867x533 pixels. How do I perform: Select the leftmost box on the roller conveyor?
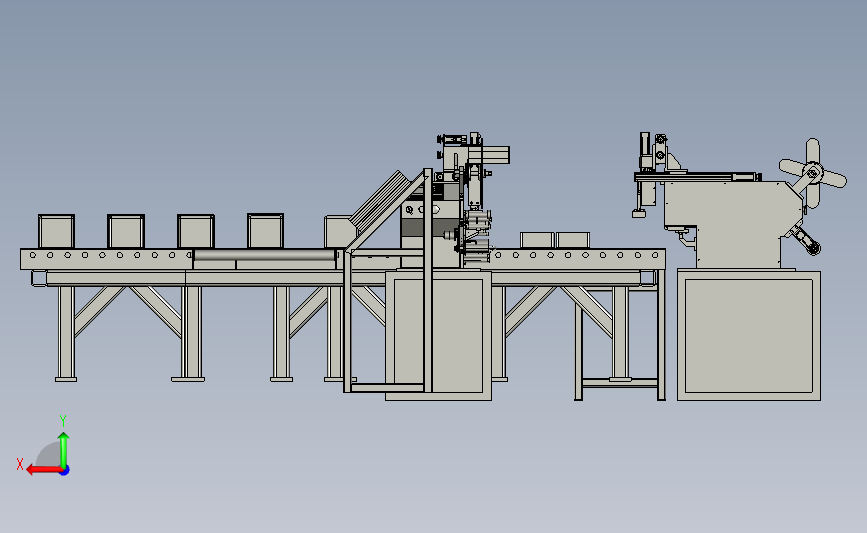coord(56,231)
